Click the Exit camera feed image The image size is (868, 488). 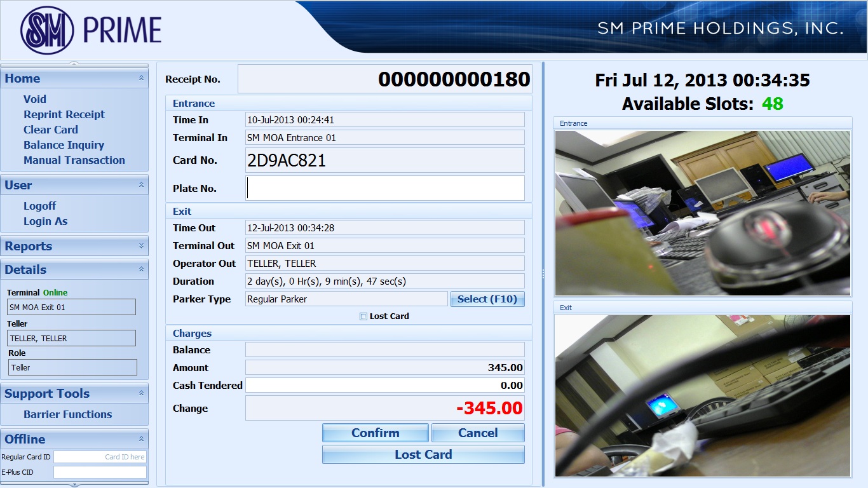(x=702, y=396)
